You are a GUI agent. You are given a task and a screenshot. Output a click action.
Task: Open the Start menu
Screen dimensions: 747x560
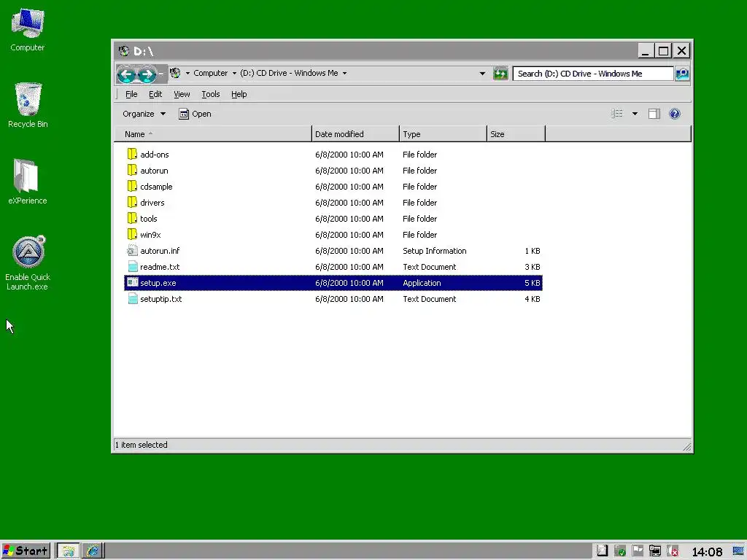click(26, 551)
